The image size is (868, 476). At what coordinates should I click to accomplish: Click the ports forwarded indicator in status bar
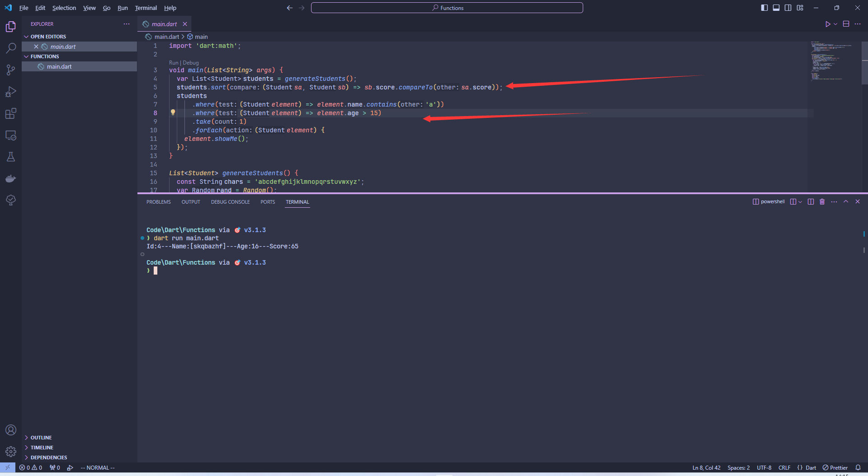tap(55, 467)
